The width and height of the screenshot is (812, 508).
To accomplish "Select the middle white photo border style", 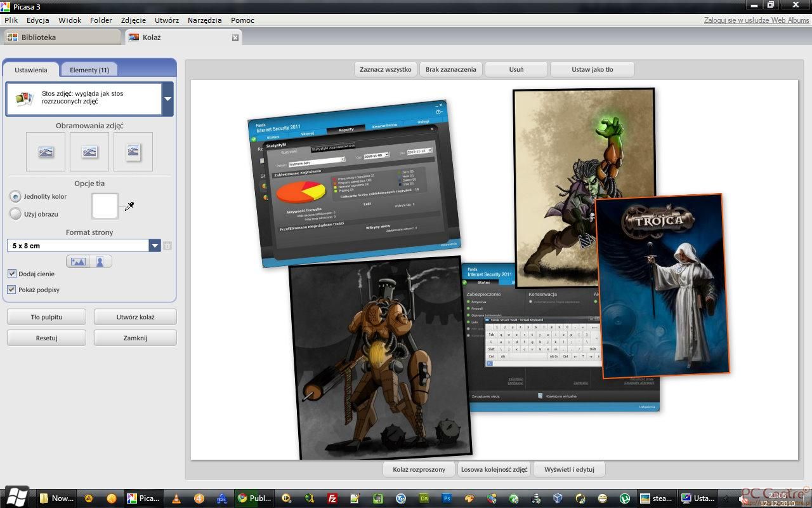I will (89, 152).
